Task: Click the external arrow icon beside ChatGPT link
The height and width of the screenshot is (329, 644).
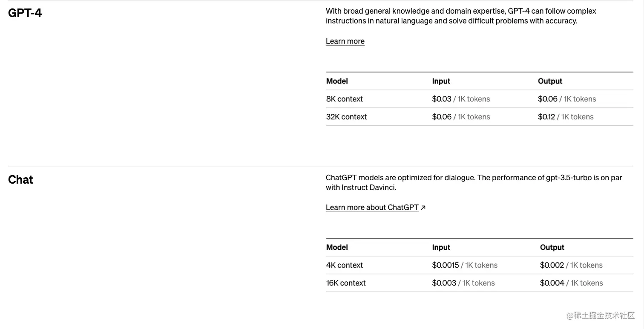Action: (423, 208)
